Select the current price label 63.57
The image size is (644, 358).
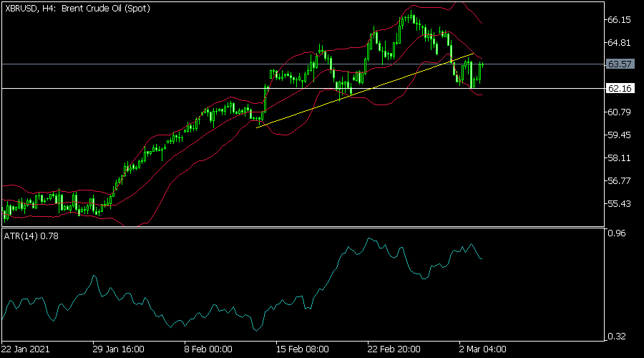click(620, 64)
